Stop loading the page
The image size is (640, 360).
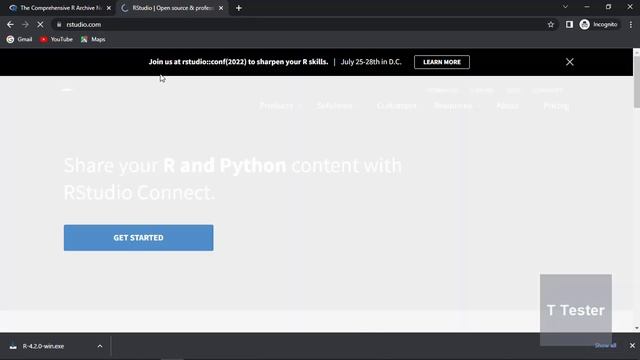point(40,24)
